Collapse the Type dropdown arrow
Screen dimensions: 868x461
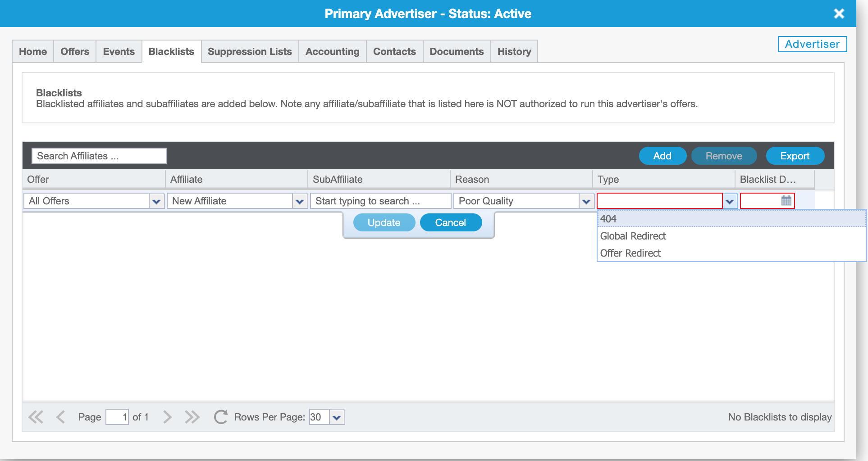730,201
